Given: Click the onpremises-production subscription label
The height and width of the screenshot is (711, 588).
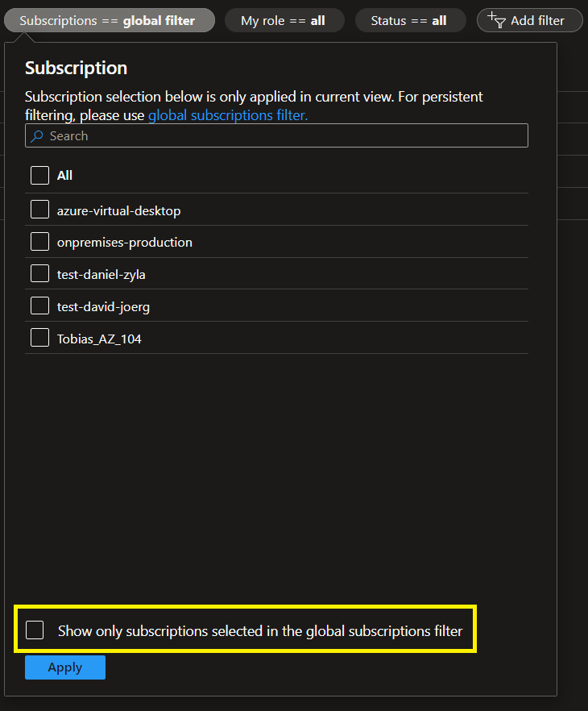Looking at the screenshot, I should [124, 242].
